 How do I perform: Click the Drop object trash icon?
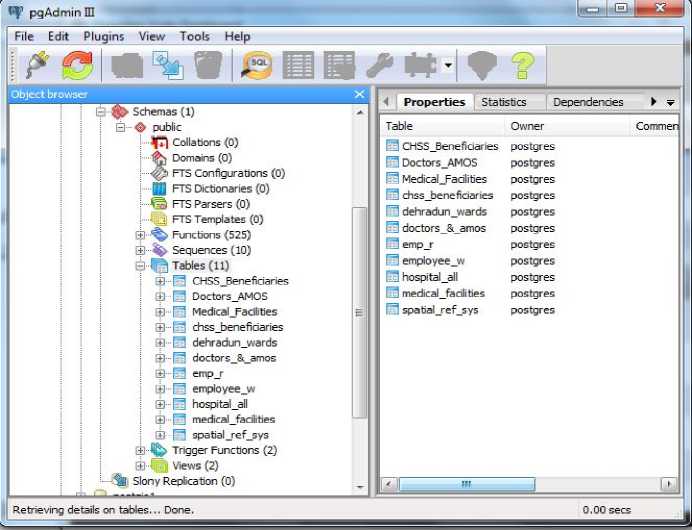[208, 65]
